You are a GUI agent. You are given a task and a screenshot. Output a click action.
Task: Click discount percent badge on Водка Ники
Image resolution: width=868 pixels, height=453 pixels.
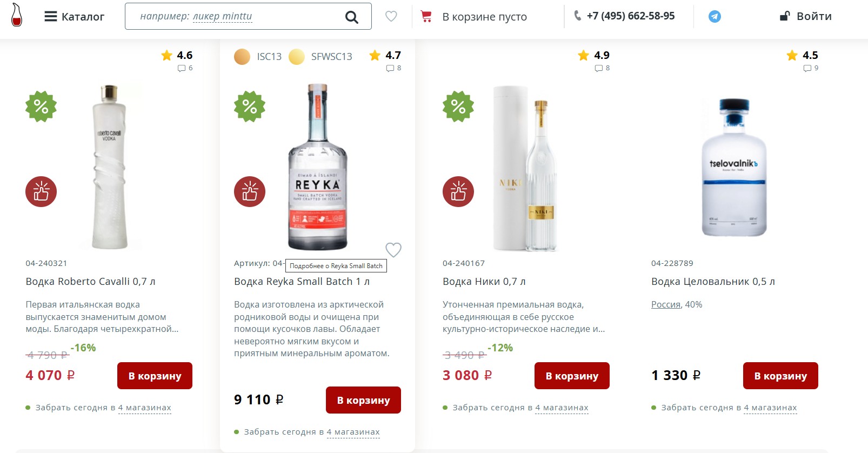(458, 106)
